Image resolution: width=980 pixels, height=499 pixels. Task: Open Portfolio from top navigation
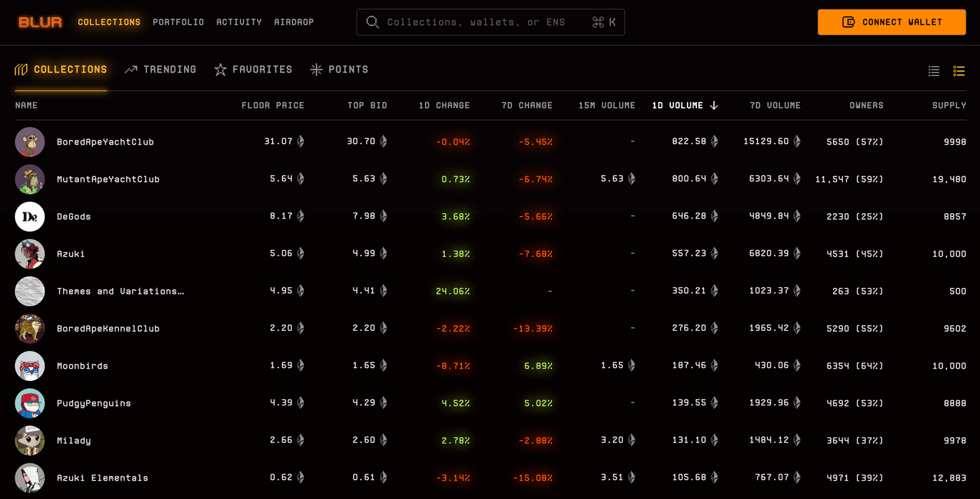(x=178, y=22)
